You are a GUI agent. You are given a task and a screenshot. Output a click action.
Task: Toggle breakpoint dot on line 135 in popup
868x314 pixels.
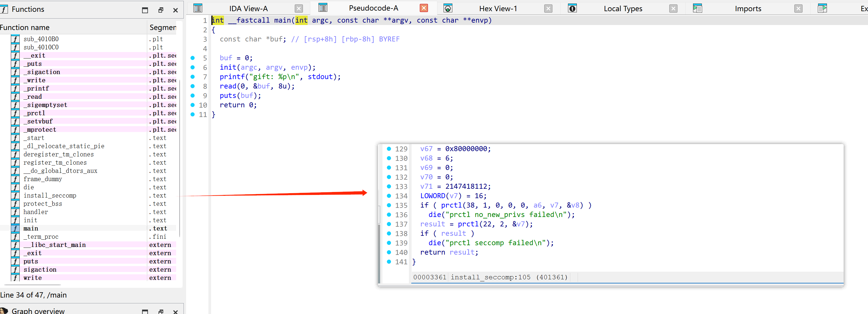coord(389,205)
